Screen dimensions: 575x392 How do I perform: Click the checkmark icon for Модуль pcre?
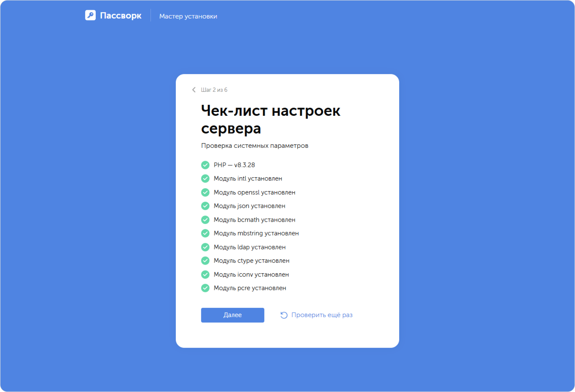click(x=205, y=288)
